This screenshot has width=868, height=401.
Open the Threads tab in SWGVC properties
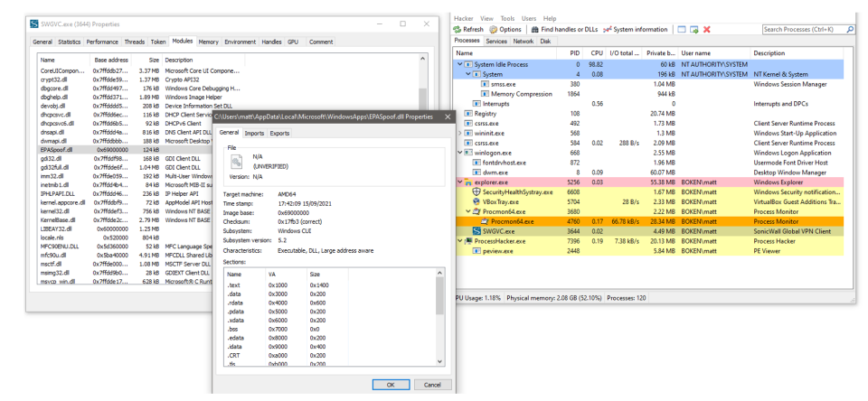click(x=134, y=42)
